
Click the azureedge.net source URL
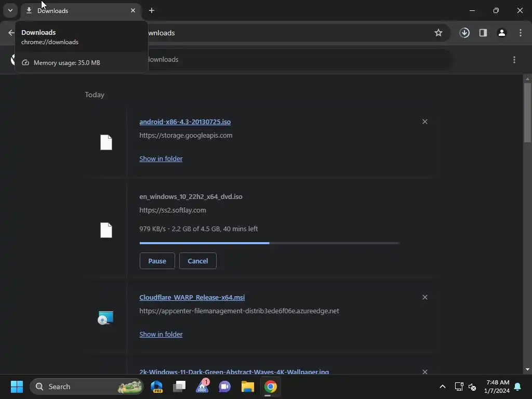point(239,311)
